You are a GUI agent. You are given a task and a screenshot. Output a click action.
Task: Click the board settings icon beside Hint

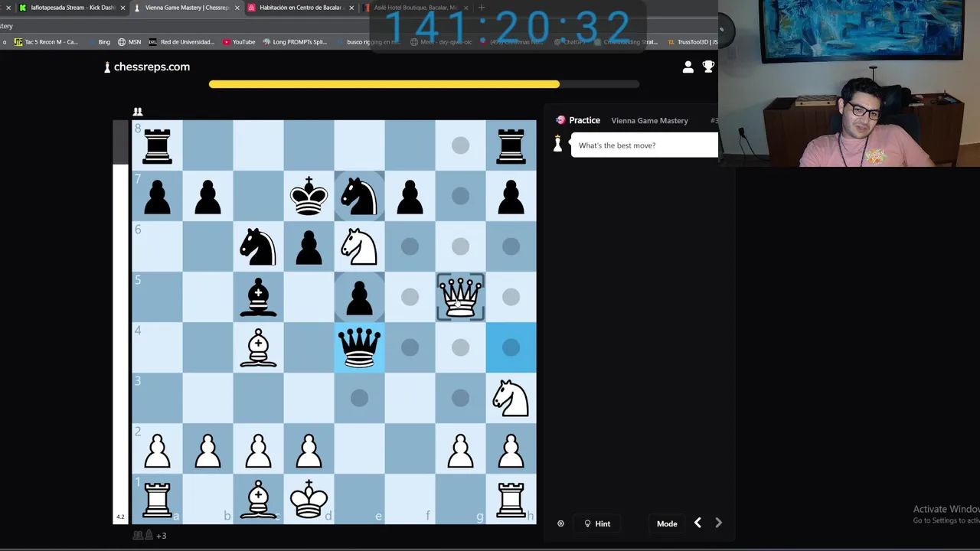(560, 523)
